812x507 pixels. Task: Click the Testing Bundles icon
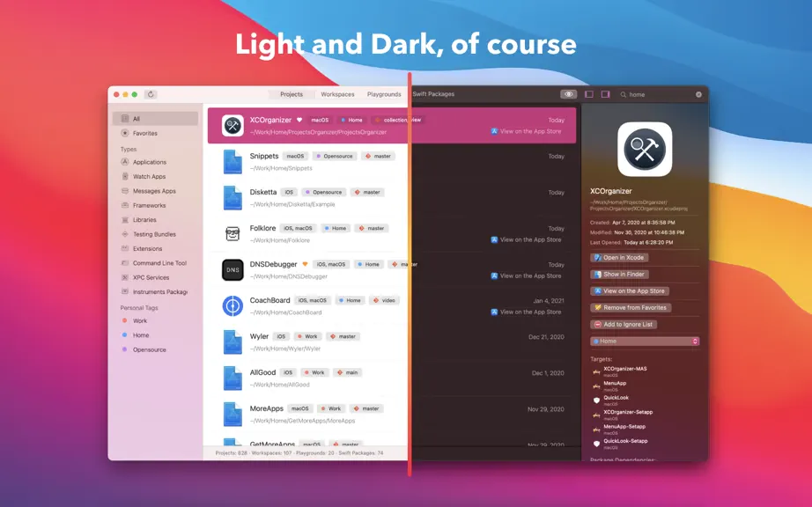pos(125,234)
